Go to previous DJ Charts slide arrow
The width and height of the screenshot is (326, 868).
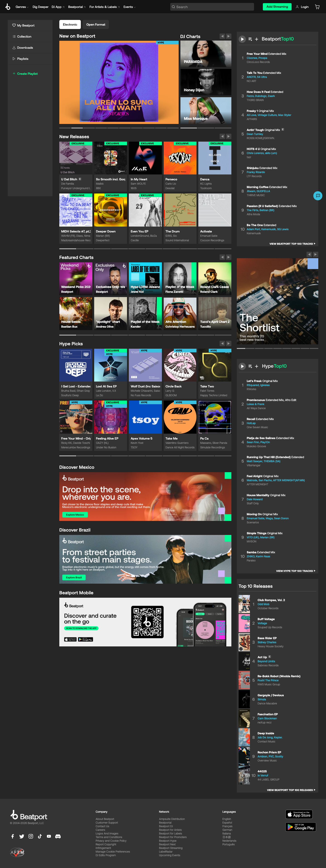tap(222, 36)
